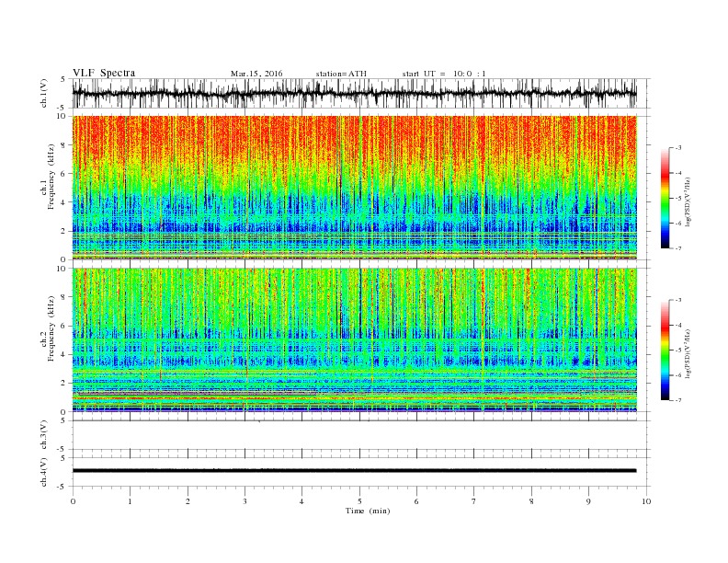The width and height of the screenshot is (728, 563).
Task: Click the "-5" volt tick of ch.4 panel
Action: tap(63, 487)
